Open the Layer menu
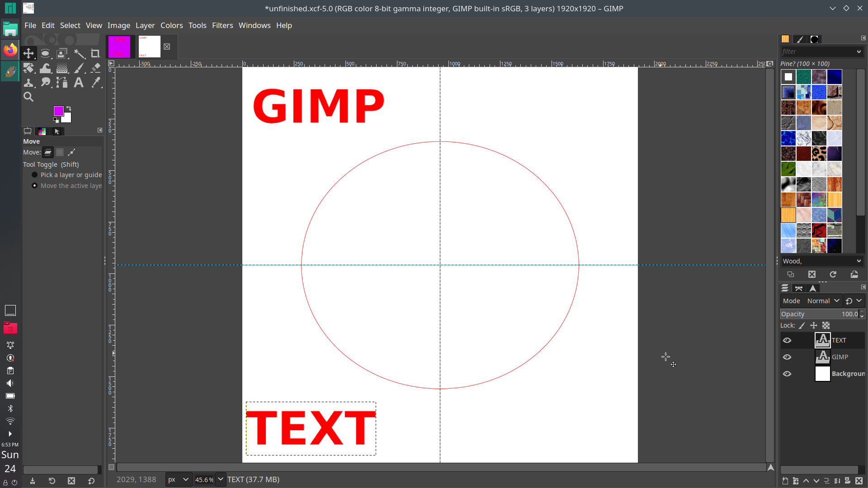 145,25
